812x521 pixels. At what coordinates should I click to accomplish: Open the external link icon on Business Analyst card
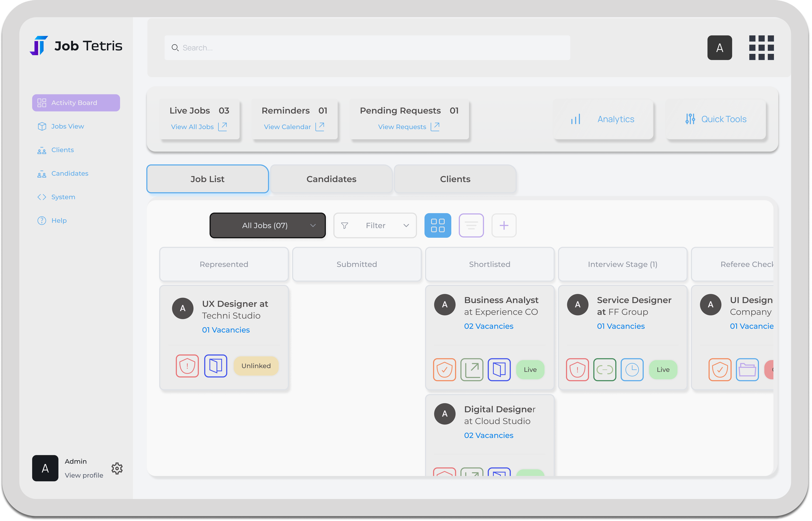[x=472, y=370]
